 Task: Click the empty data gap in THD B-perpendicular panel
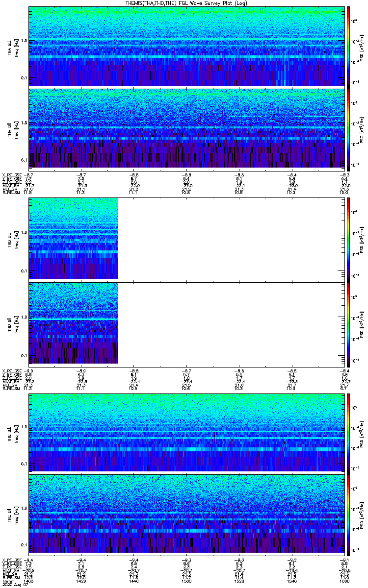point(231,238)
